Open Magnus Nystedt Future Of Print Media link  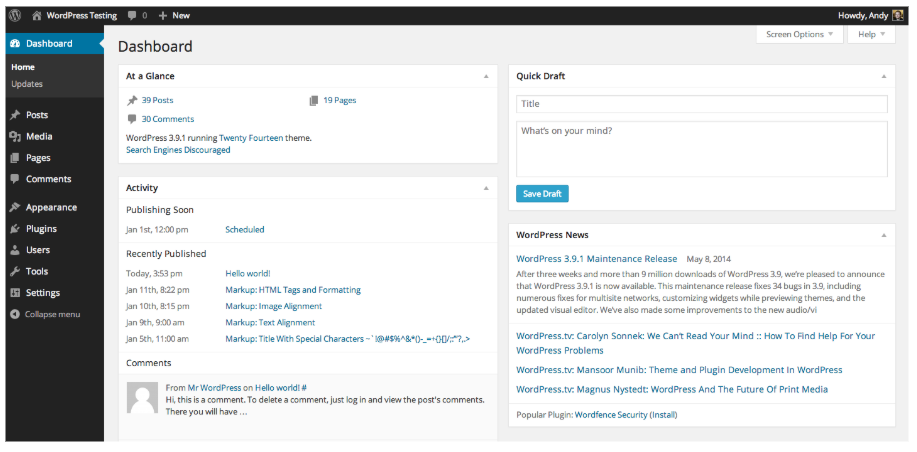[x=672, y=389]
